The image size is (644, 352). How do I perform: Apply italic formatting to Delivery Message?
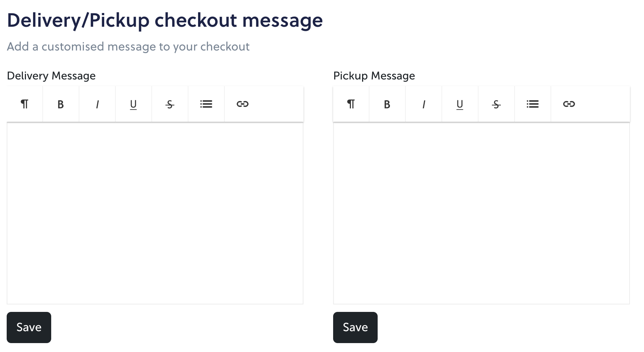point(97,104)
